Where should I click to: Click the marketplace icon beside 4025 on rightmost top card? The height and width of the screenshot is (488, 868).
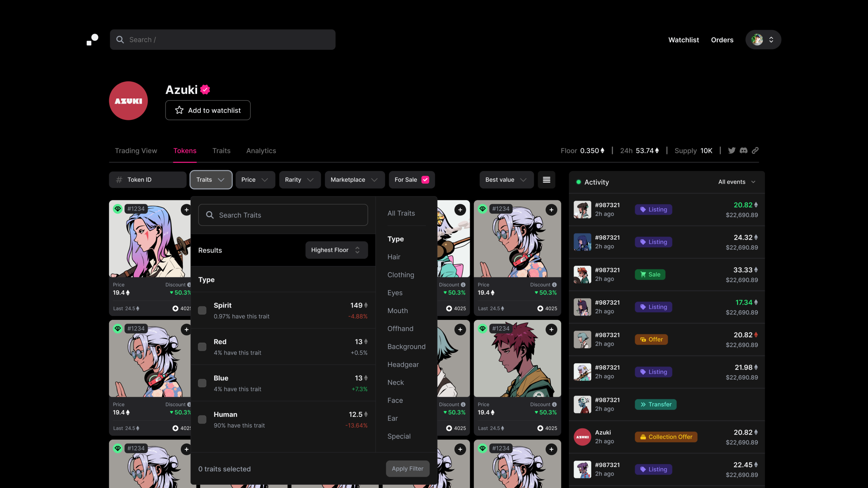[x=540, y=308]
